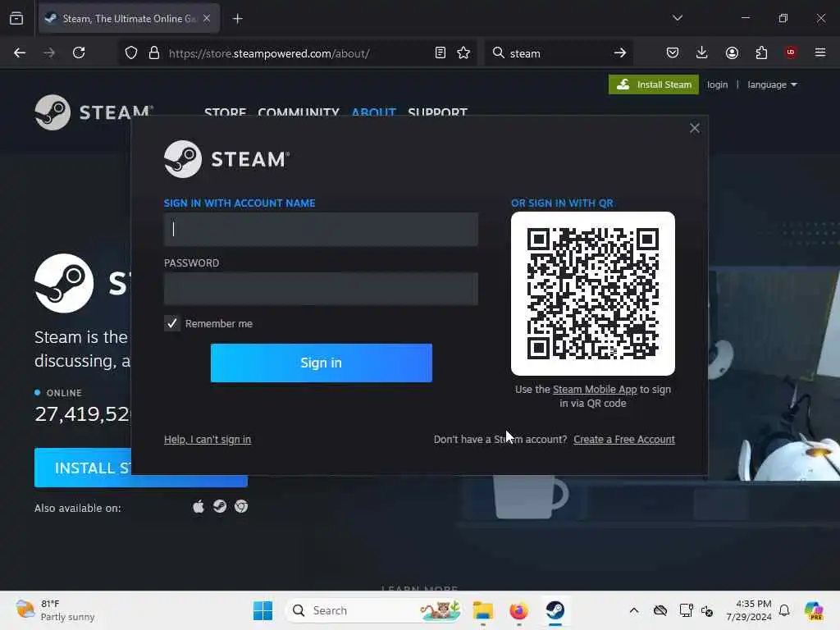This screenshot has height=630, width=840.
Task: Go to the ABOUT menu
Action: click(374, 112)
